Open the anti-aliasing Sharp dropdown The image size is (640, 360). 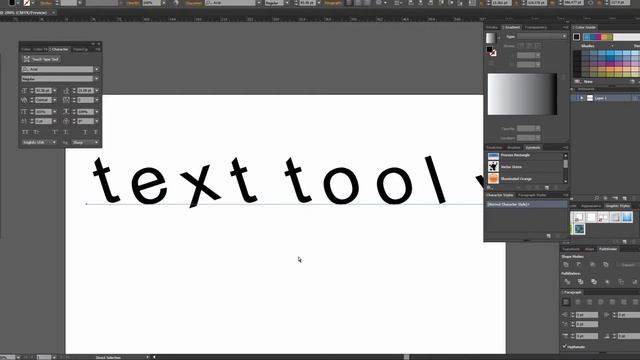pos(85,142)
